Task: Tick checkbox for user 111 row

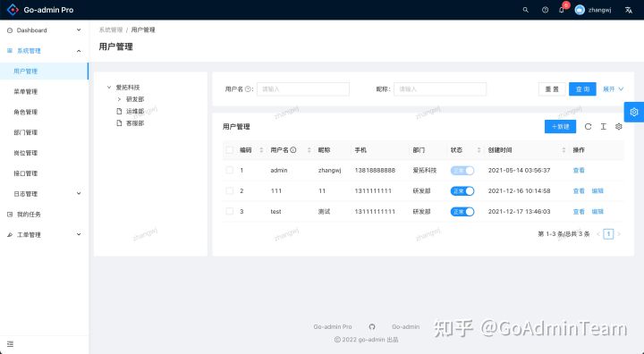Action: (230, 190)
